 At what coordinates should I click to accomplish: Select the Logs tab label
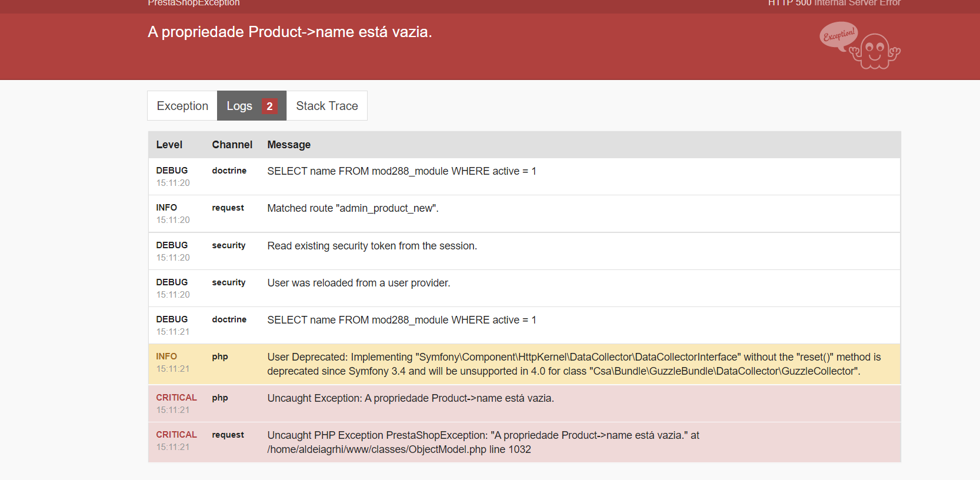[239, 106]
